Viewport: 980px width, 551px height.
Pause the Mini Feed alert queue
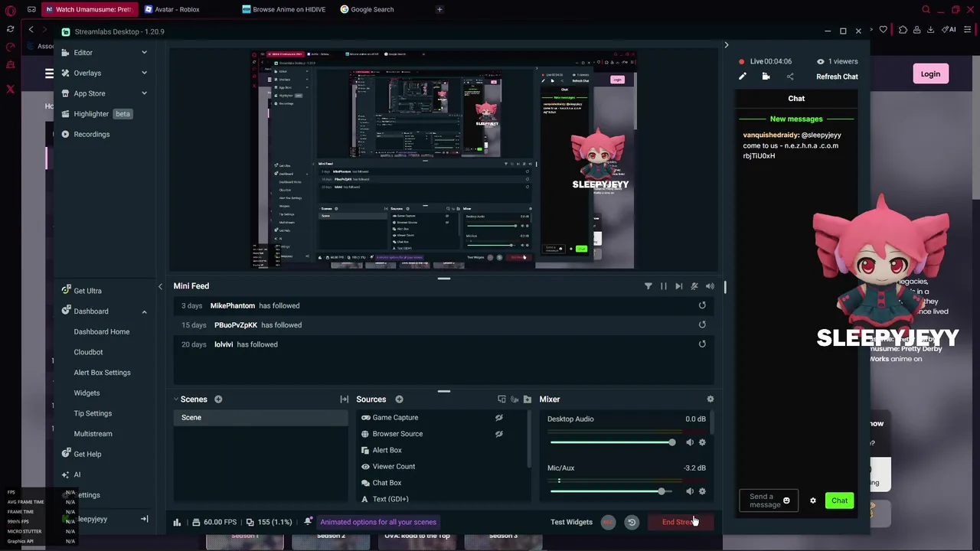tap(663, 286)
